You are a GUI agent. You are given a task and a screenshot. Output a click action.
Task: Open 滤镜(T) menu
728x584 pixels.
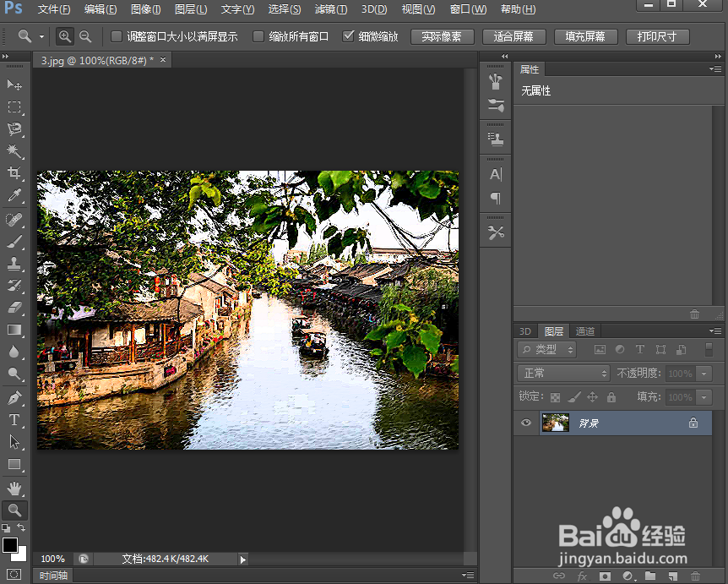tap(330, 9)
